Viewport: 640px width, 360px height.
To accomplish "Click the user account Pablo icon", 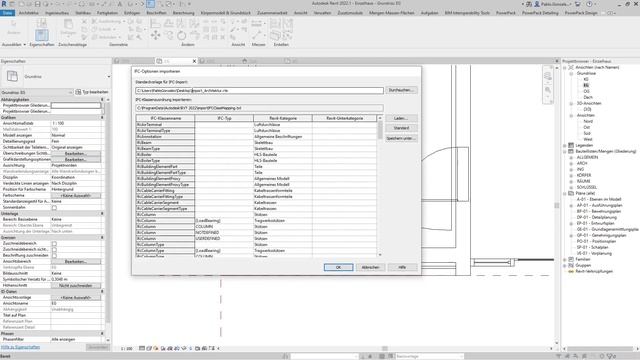I will [537, 4].
